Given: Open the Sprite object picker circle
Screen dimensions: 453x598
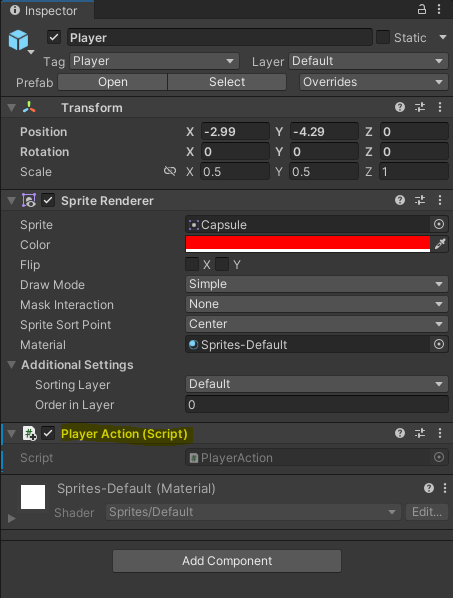Looking at the screenshot, I should [439, 224].
